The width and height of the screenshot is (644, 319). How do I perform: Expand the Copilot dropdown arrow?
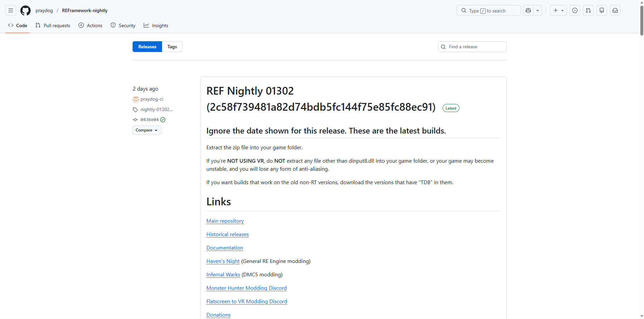538,11
